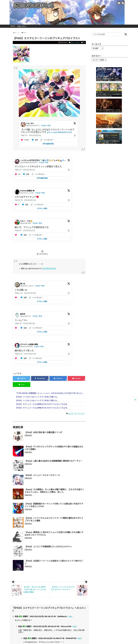This screenshot has width=138, height=644.
Task: Click the X logo on 蒼いぬ's tweet
Action: pyautogui.click(x=69, y=283)
